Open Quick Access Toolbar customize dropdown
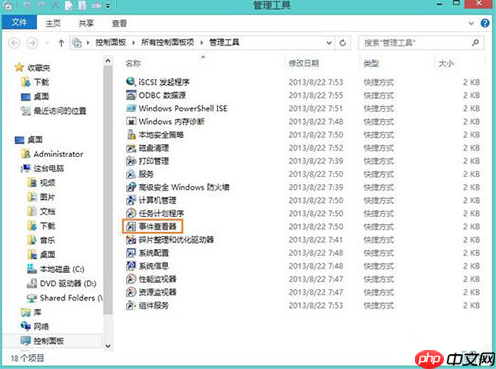 [108, 6]
